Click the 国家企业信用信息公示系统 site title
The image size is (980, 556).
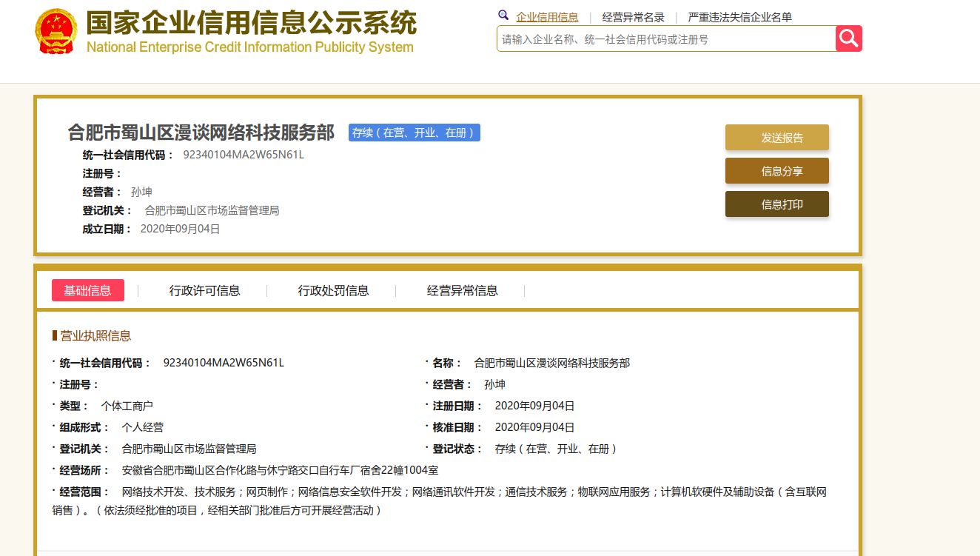coord(252,22)
